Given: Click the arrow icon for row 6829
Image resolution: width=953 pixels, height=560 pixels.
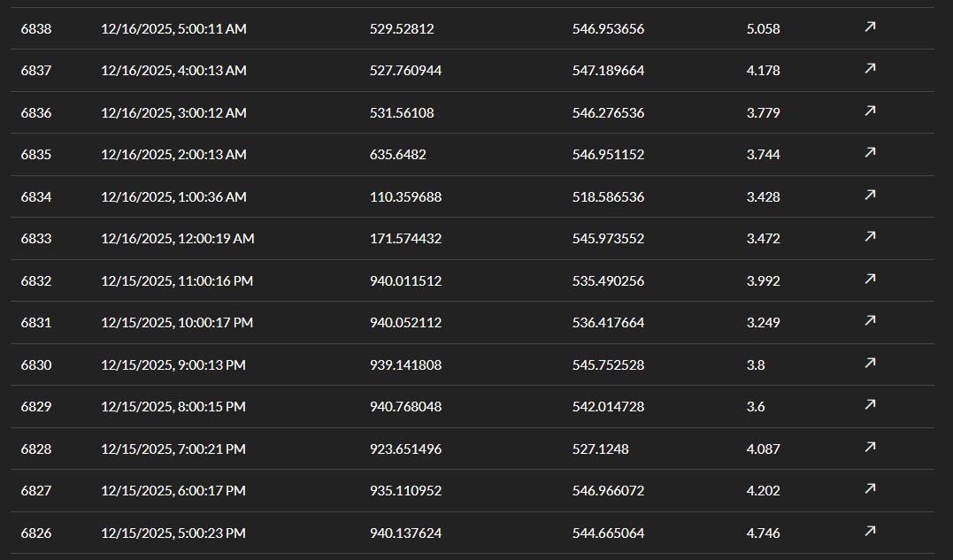Looking at the screenshot, I should (870, 405).
